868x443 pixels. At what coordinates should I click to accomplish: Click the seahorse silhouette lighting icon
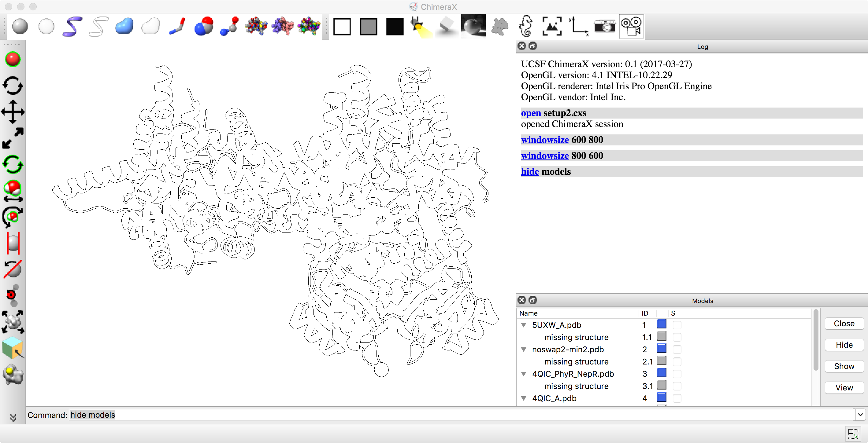coord(526,26)
